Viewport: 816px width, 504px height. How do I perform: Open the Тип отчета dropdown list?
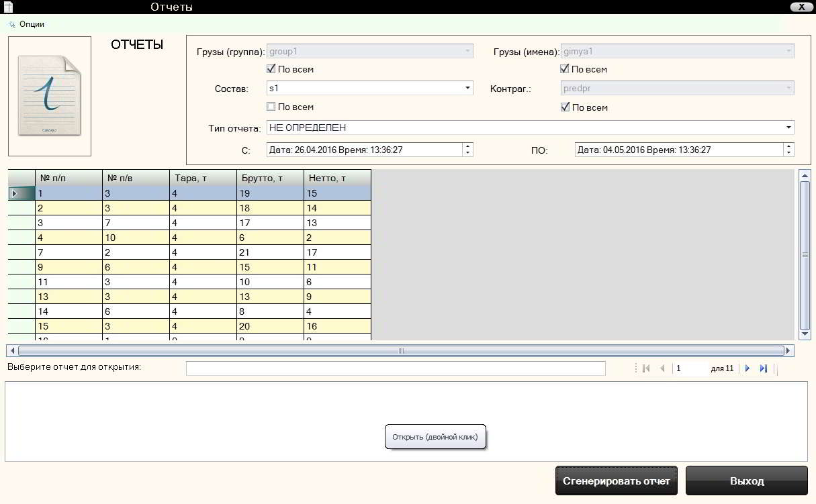(x=788, y=128)
